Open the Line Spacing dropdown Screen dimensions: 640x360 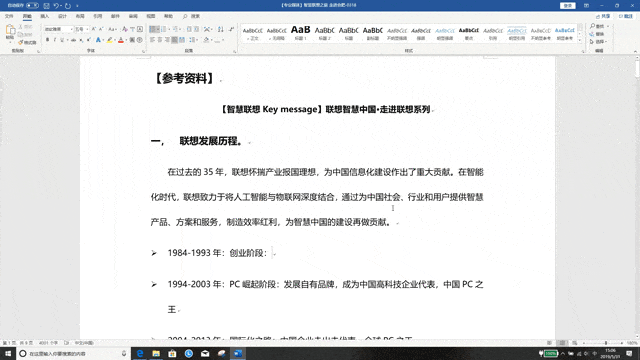[193, 40]
